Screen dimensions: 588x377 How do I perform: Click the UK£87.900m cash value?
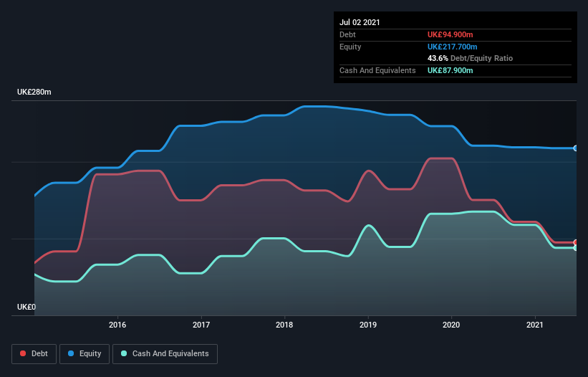coord(450,70)
